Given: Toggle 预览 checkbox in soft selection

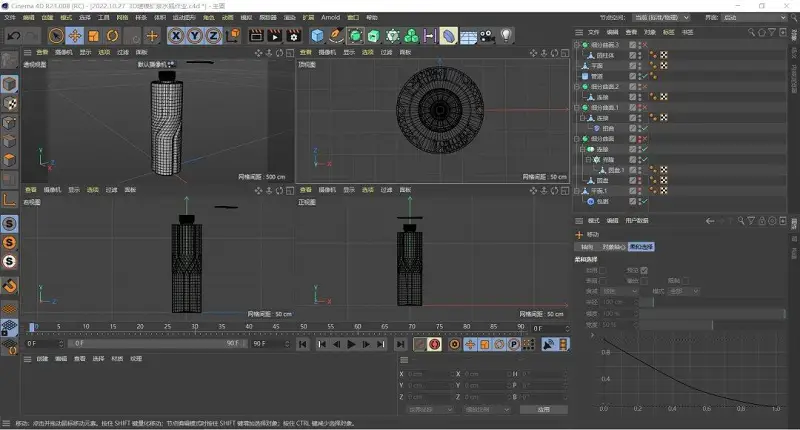Looking at the screenshot, I should pyautogui.click(x=644, y=270).
